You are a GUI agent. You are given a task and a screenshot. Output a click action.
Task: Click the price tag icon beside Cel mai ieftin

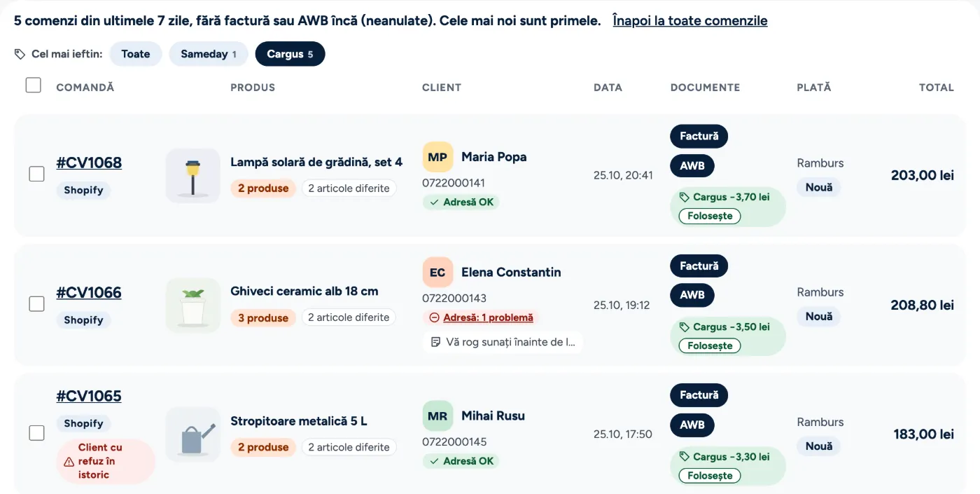(20, 54)
